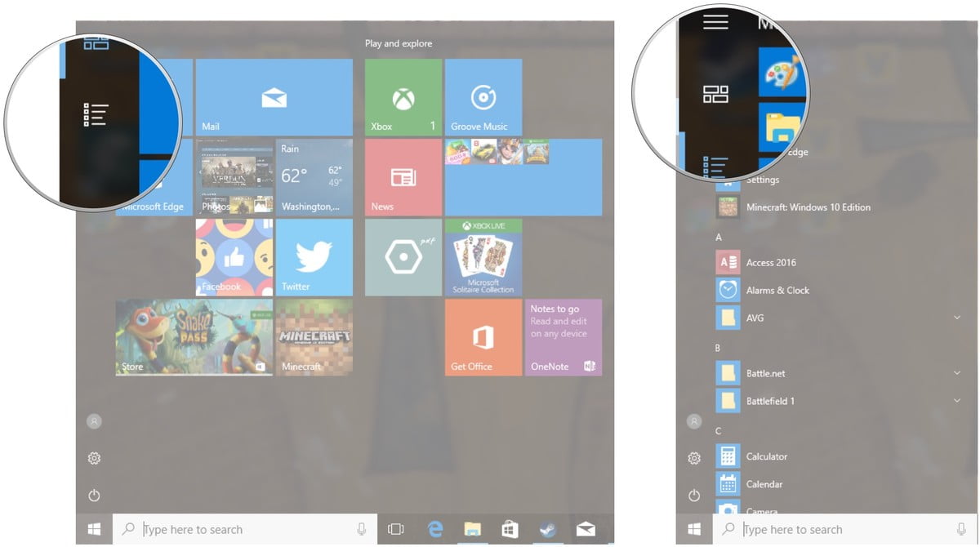980x547 pixels.
Task: Click the letter A section header
Action: click(x=719, y=237)
